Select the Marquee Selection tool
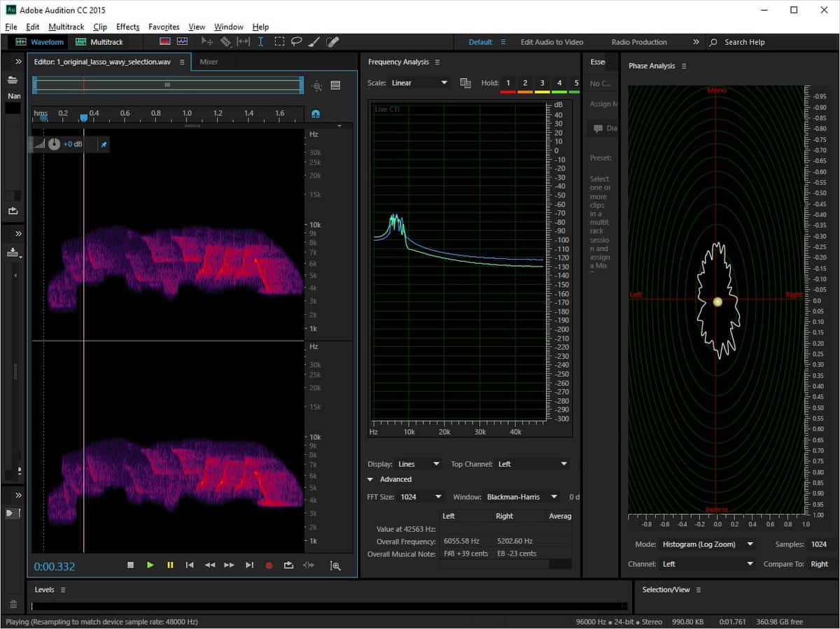This screenshot has width=840, height=629. pyautogui.click(x=279, y=42)
